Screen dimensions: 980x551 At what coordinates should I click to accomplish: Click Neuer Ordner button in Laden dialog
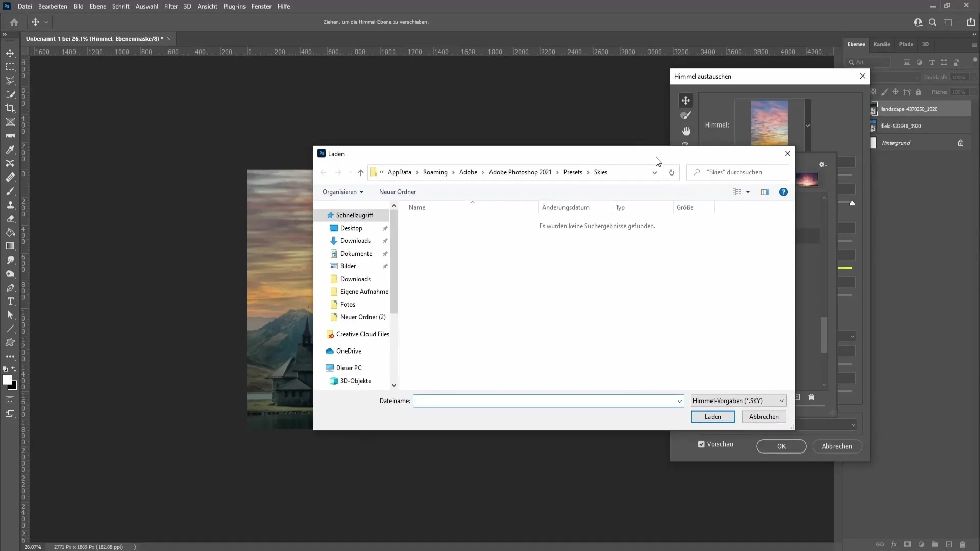(397, 192)
